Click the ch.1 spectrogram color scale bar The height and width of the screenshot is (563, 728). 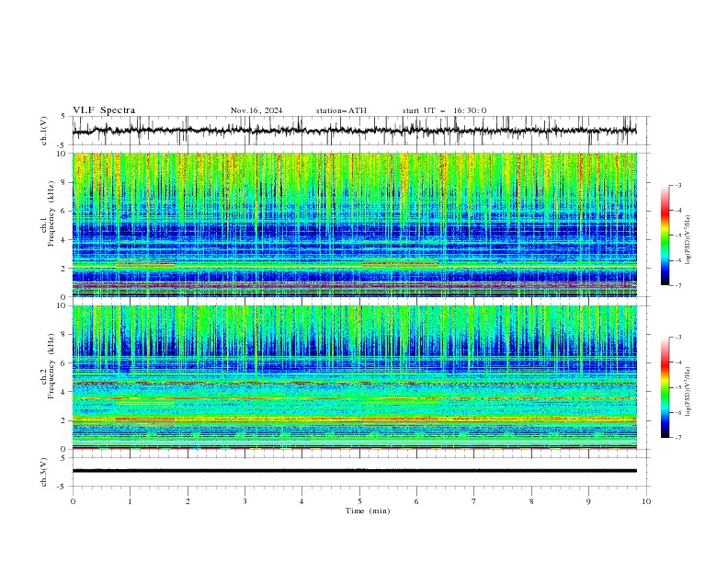[665, 236]
